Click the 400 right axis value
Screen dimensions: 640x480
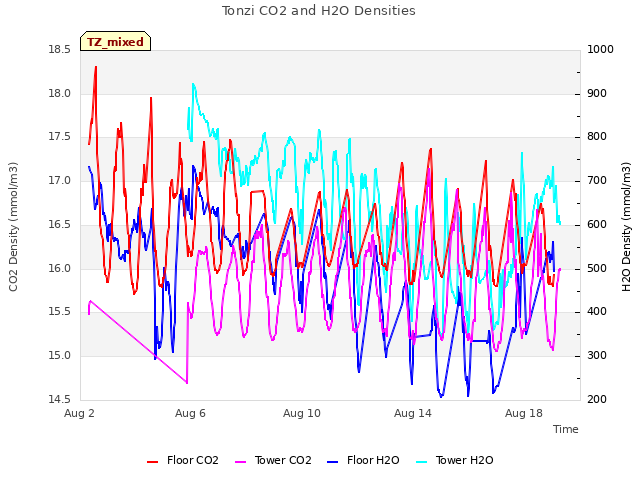597,312
